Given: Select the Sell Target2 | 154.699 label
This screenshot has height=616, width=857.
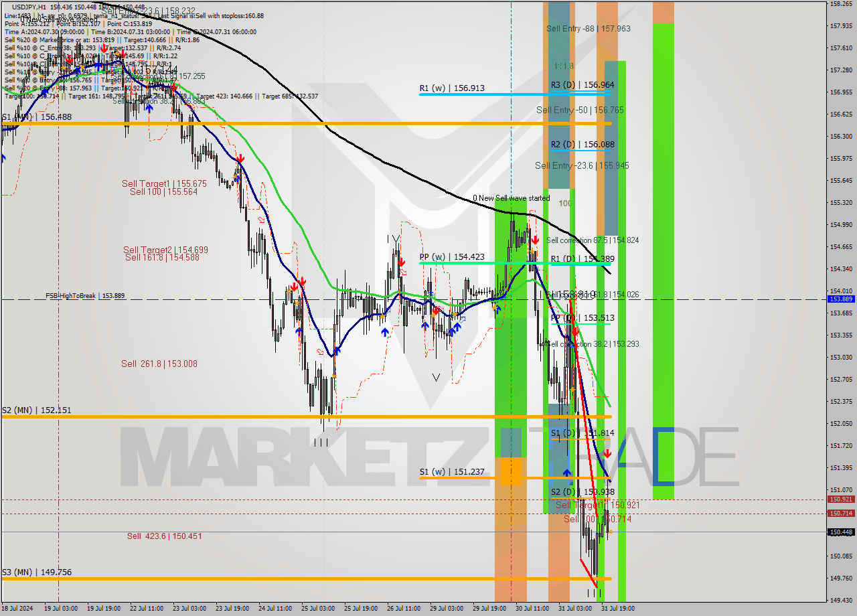Looking at the screenshot, I should point(165,250).
